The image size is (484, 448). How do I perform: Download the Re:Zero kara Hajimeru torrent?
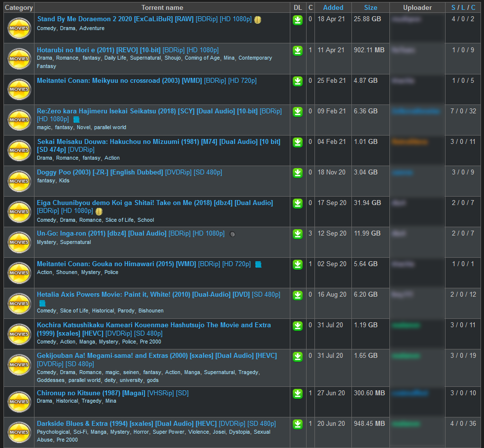298,112
